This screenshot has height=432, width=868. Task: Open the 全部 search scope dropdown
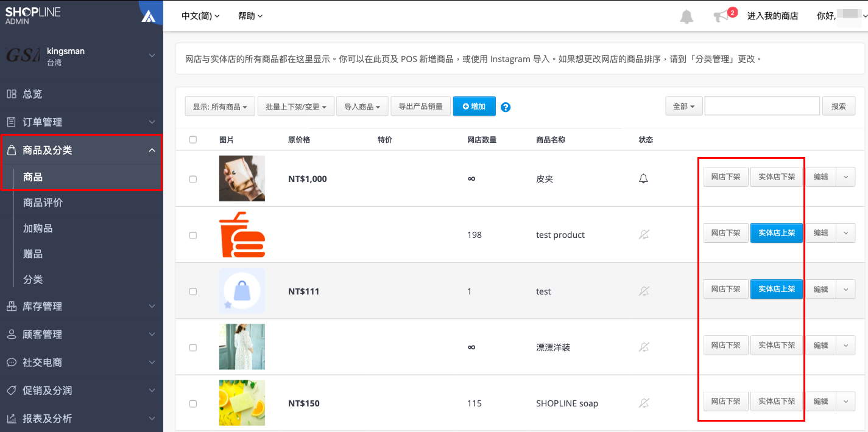click(x=684, y=106)
